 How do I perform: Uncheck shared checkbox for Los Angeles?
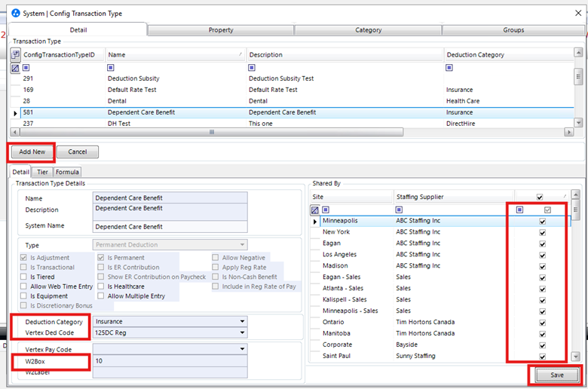[x=542, y=255]
